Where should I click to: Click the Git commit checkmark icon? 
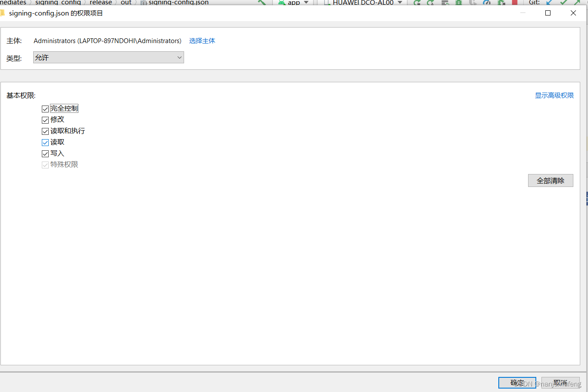563,3
